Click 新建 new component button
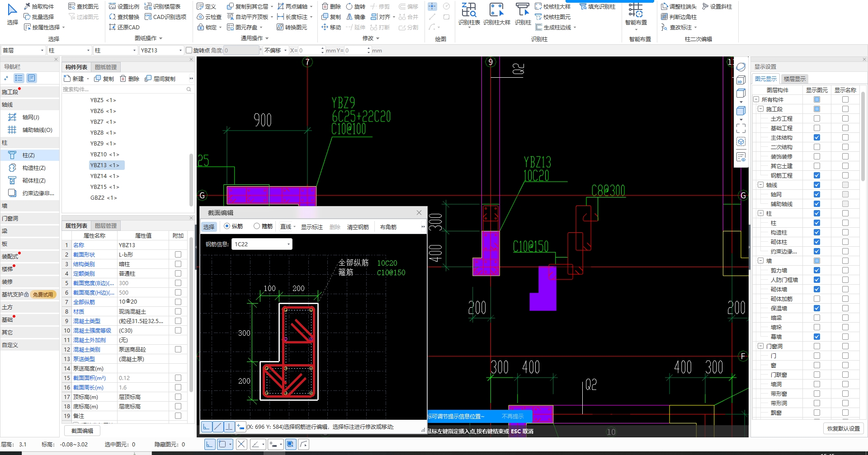 click(74, 79)
